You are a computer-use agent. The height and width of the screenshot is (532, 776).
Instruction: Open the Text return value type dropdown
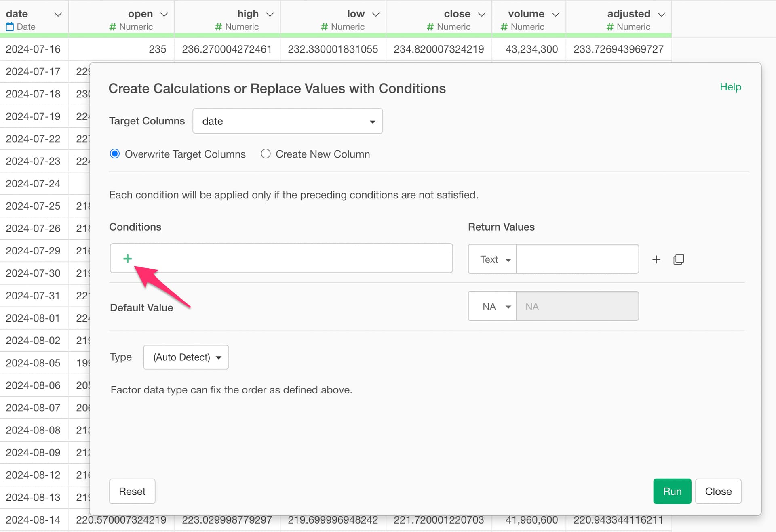coord(492,259)
